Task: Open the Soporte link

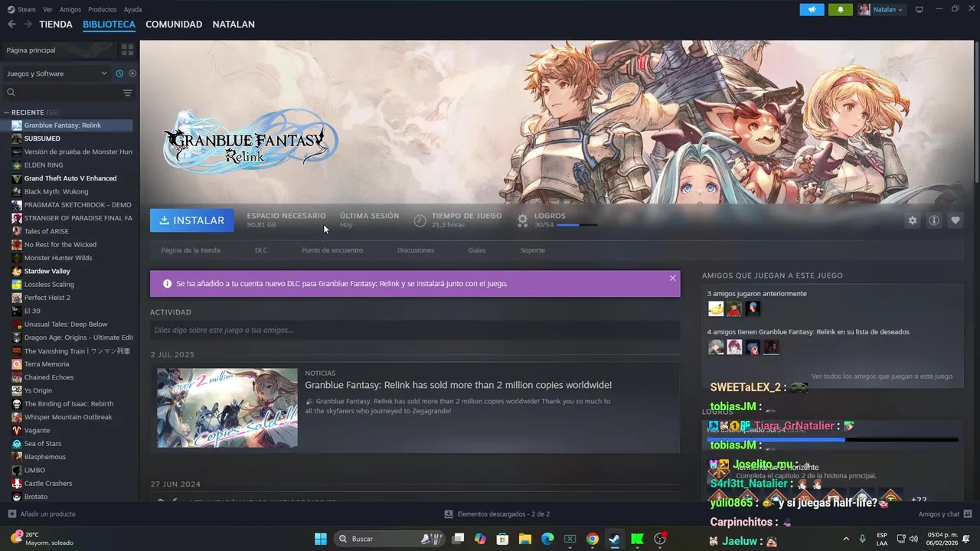Action: tap(533, 250)
